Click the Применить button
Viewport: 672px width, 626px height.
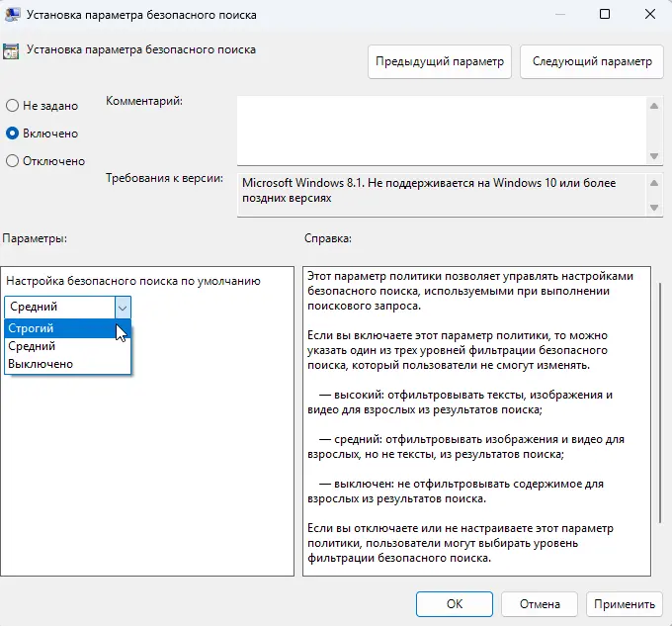[x=624, y=603]
